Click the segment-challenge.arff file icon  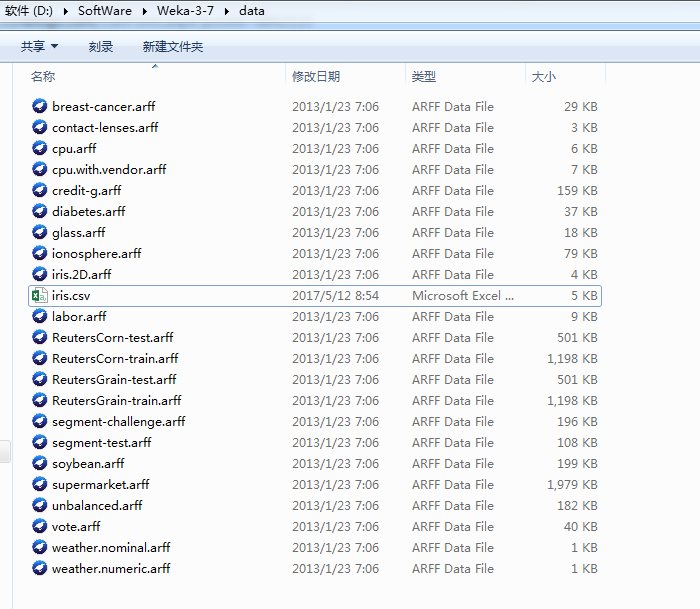40,421
